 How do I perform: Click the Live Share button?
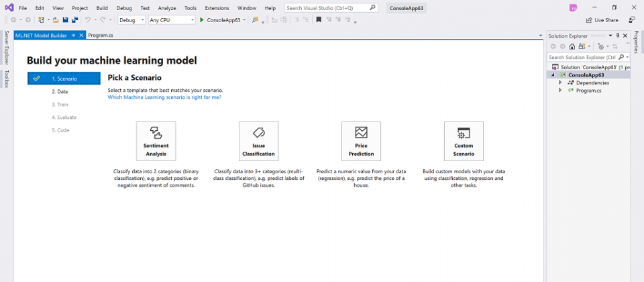(602, 19)
